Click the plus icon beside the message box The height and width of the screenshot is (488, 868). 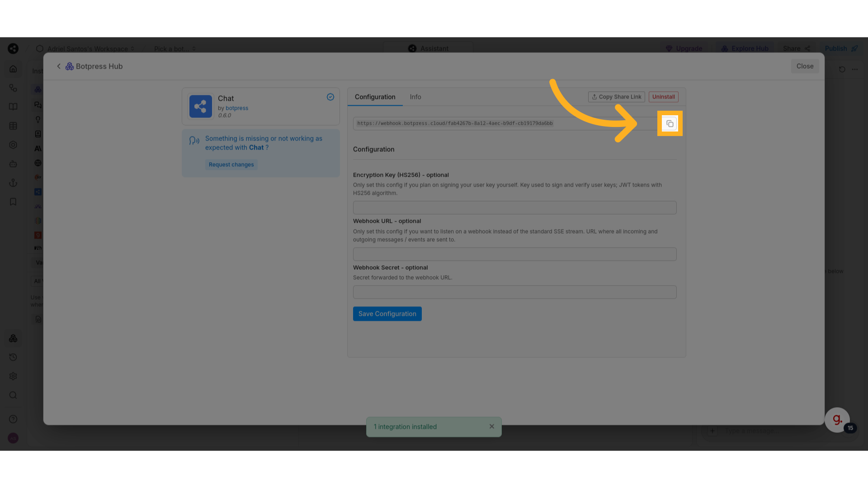(x=712, y=431)
